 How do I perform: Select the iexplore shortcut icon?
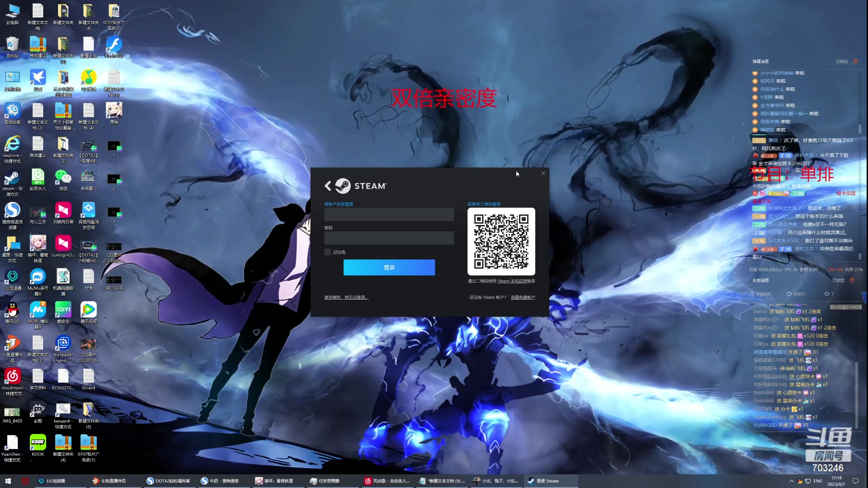tap(13, 150)
